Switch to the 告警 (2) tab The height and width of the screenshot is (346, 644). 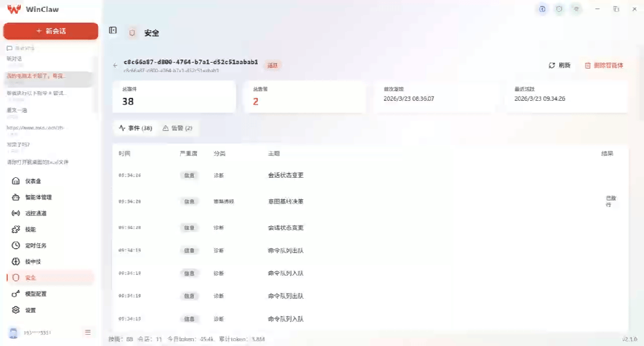[177, 128]
